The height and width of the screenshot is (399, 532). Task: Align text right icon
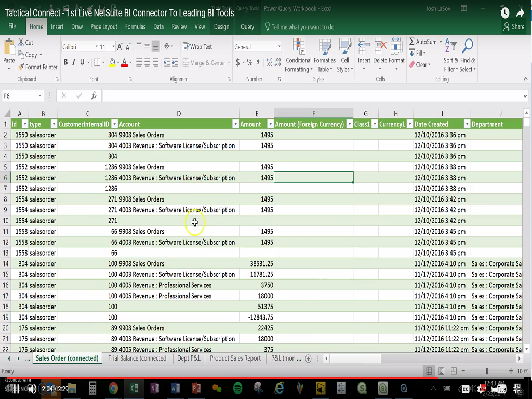point(155,62)
